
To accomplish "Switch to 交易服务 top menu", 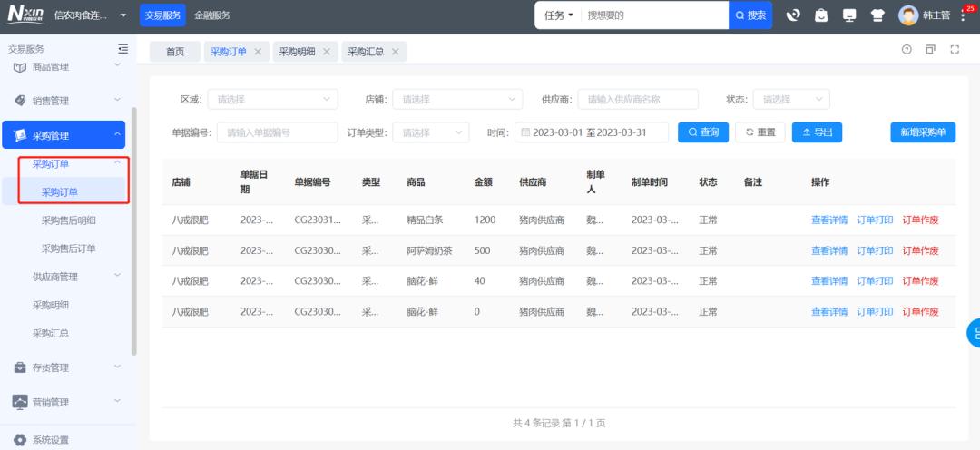I will 162,15.
